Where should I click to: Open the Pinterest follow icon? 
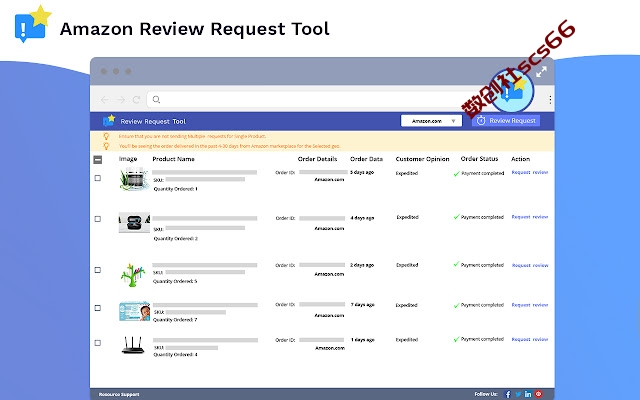coord(538,394)
